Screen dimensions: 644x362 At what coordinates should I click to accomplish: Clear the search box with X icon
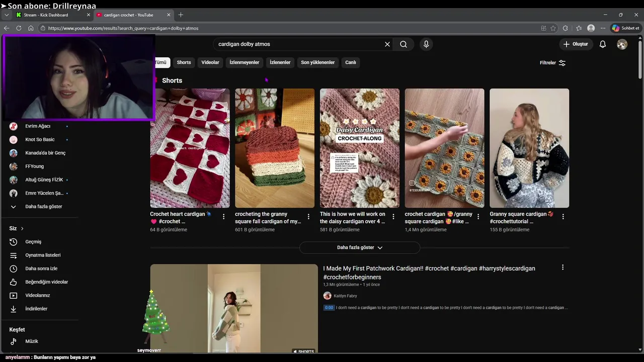[x=387, y=44]
